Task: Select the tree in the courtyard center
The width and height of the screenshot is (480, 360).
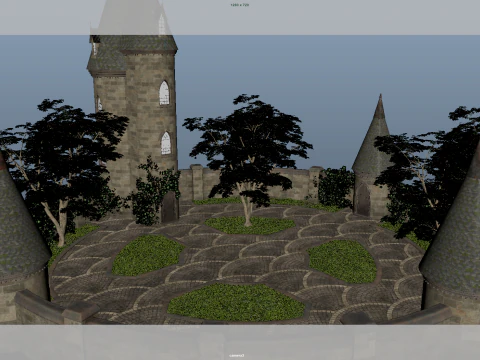Action: [x=248, y=160]
